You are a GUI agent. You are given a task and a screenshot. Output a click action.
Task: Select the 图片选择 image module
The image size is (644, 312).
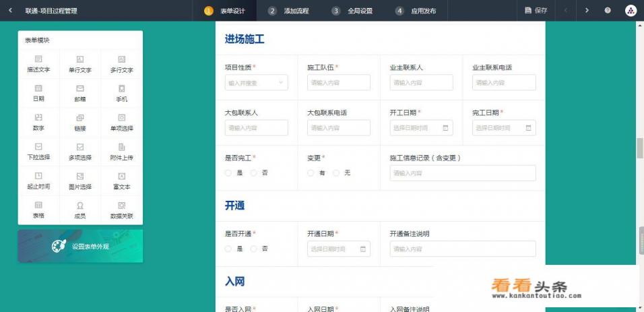pyautogui.click(x=80, y=180)
